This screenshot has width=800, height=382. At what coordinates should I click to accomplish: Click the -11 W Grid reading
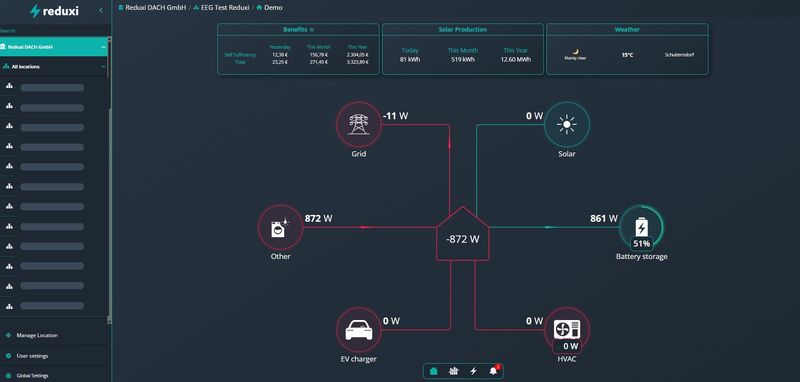[395, 116]
